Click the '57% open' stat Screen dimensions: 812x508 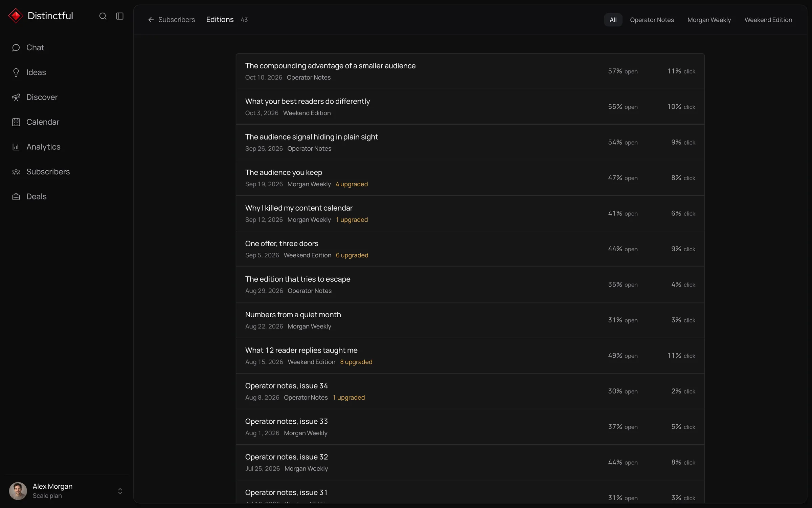click(x=623, y=71)
